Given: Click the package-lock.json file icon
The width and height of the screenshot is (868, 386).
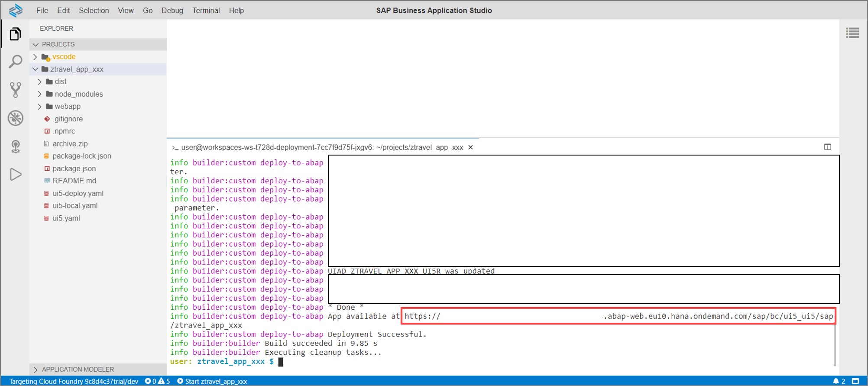Looking at the screenshot, I should click(x=47, y=156).
